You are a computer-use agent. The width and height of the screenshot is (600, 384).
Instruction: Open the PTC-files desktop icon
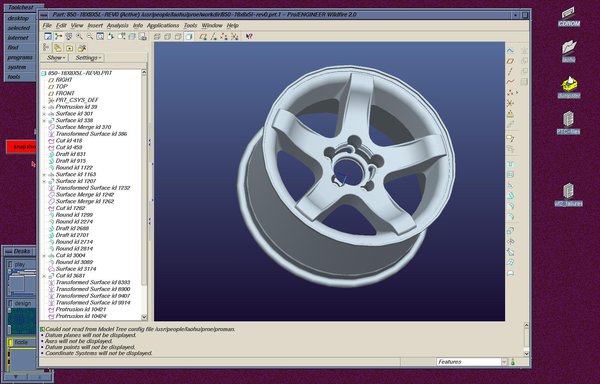pos(568,123)
